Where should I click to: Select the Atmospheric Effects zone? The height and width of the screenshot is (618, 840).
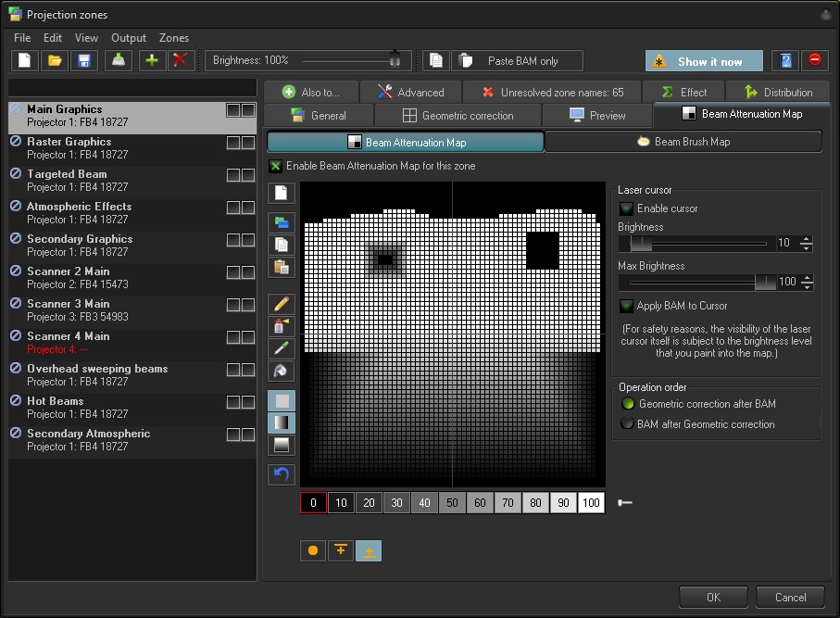pos(79,207)
